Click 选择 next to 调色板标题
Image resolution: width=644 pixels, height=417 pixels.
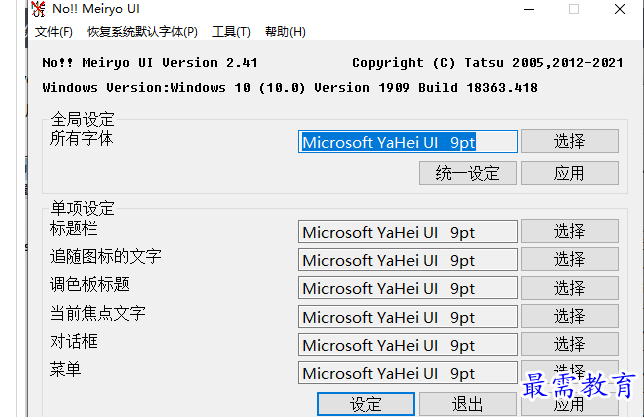coord(569,288)
